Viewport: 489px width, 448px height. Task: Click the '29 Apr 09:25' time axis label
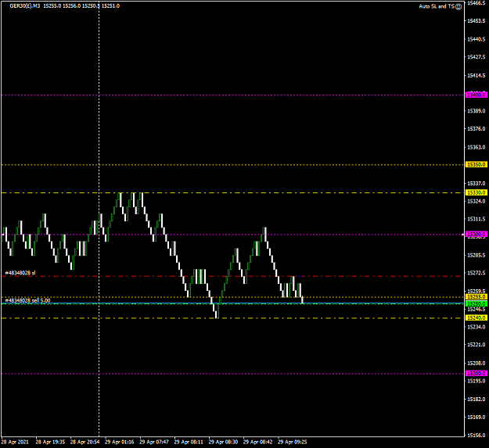tap(293, 442)
